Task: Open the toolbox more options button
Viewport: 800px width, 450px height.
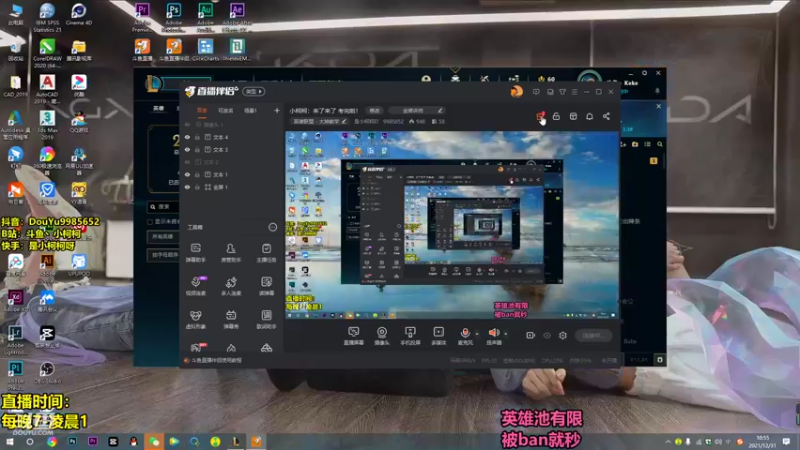Action: (272, 227)
